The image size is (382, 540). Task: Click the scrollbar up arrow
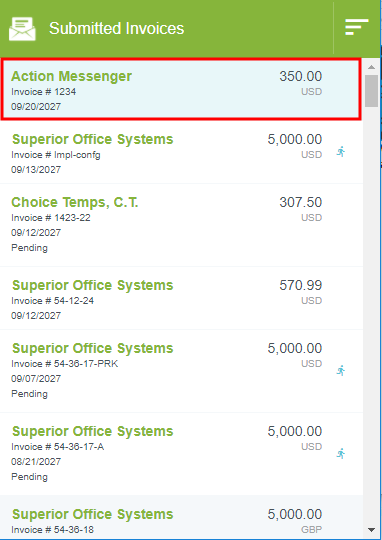click(371, 67)
